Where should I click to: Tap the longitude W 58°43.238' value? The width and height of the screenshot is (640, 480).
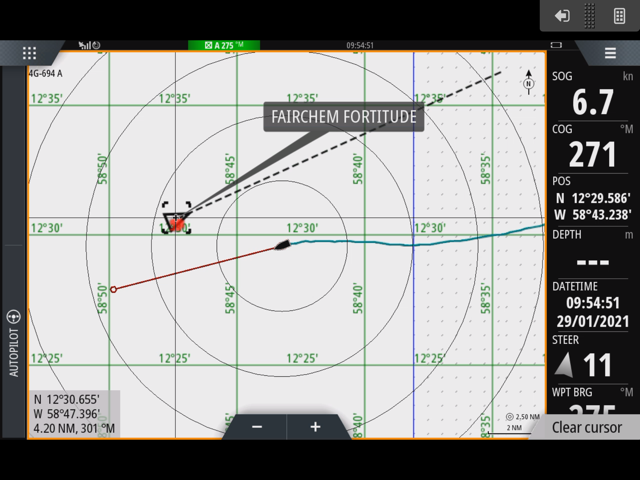[593, 215]
